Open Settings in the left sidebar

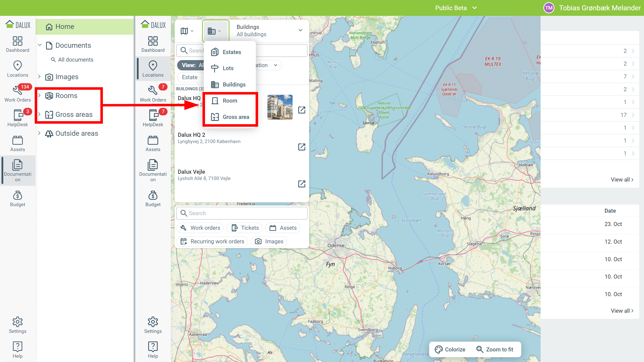pos(18,325)
